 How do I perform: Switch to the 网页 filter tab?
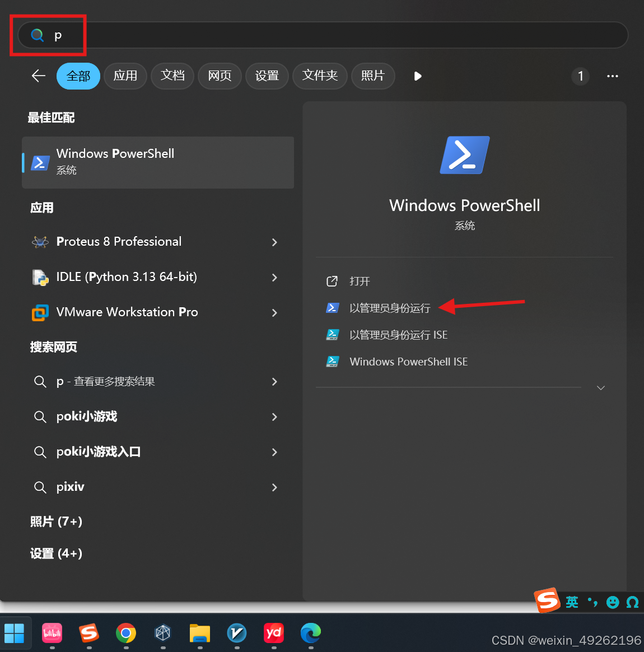[220, 76]
